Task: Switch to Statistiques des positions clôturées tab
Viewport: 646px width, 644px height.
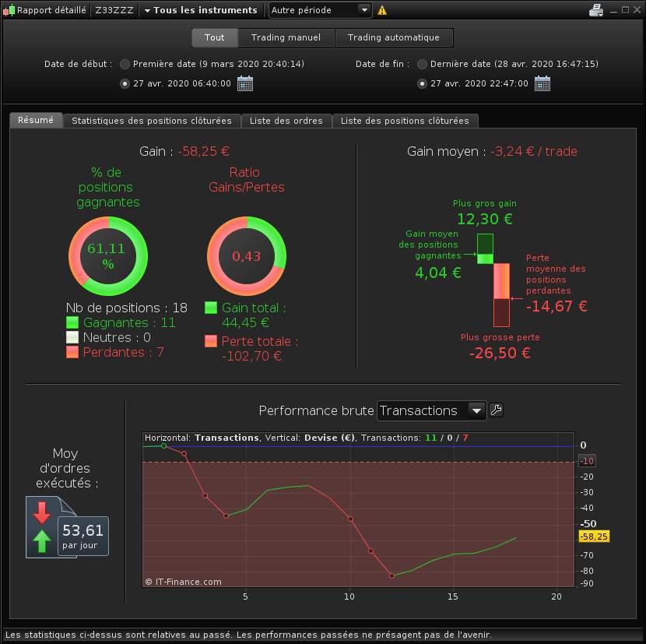Action: point(152,121)
